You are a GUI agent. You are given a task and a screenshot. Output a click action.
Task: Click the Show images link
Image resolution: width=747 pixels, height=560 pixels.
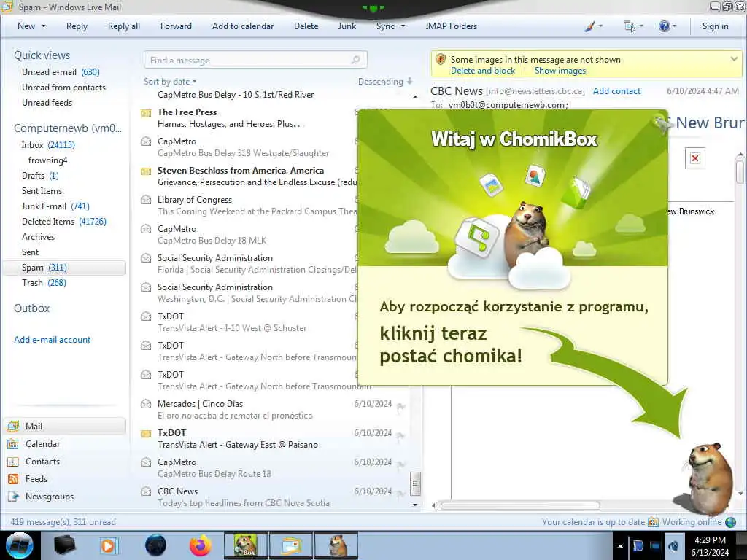tap(560, 71)
